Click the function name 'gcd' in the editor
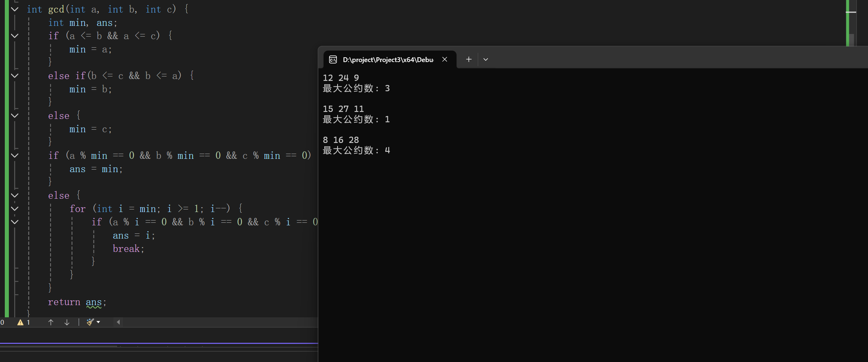 coord(56,9)
